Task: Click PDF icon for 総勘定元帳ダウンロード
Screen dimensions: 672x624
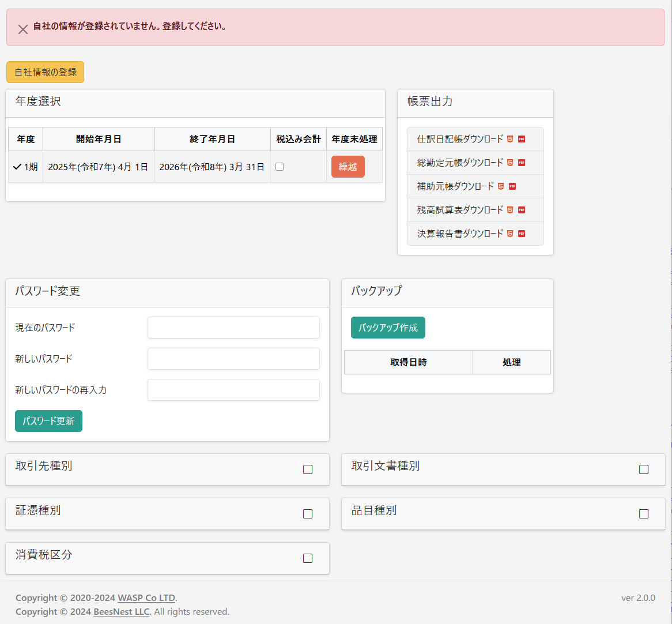Action: tap(522, 163)
